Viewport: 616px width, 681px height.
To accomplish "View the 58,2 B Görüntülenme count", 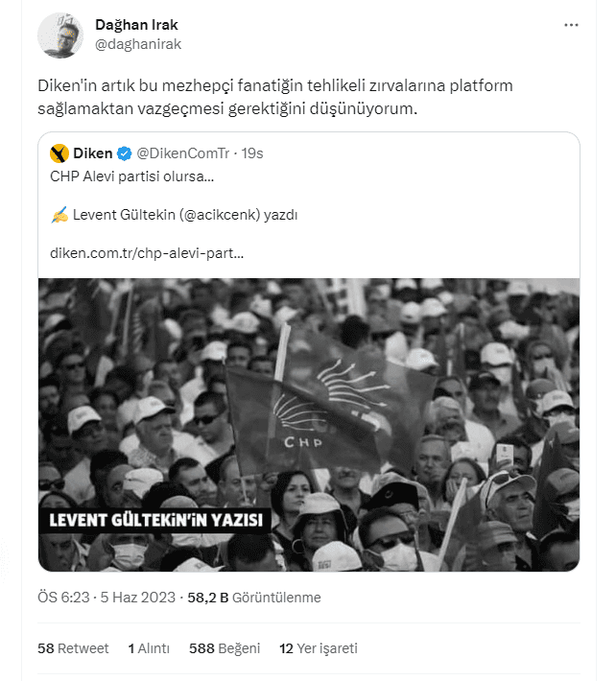I will click(254, 598).
